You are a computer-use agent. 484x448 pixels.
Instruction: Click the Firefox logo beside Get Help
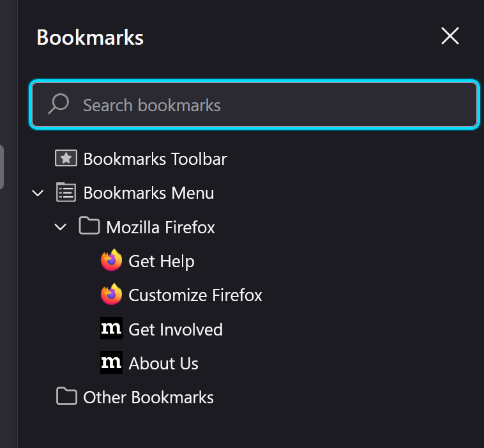111,261
